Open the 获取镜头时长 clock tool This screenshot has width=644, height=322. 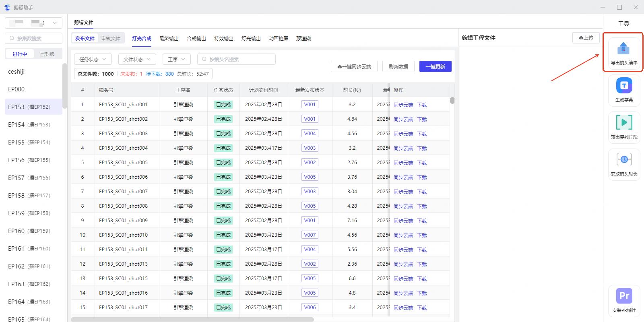click(x=624, y=159)
